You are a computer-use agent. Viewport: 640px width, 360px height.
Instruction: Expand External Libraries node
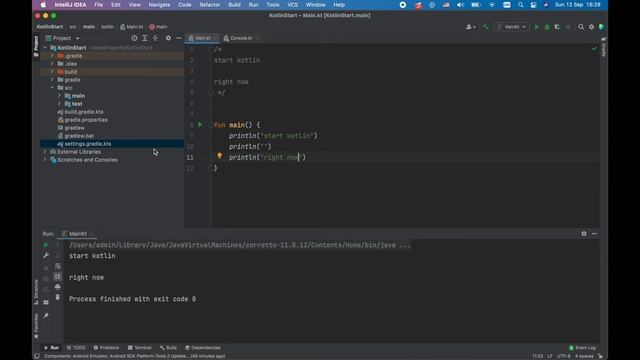[x=45, y=151]
